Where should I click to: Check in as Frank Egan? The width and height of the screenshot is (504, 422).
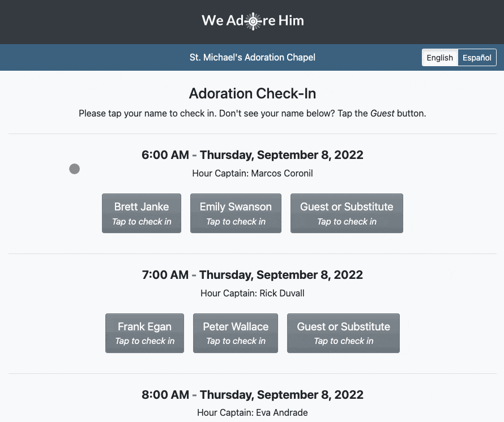coord(144,333)
